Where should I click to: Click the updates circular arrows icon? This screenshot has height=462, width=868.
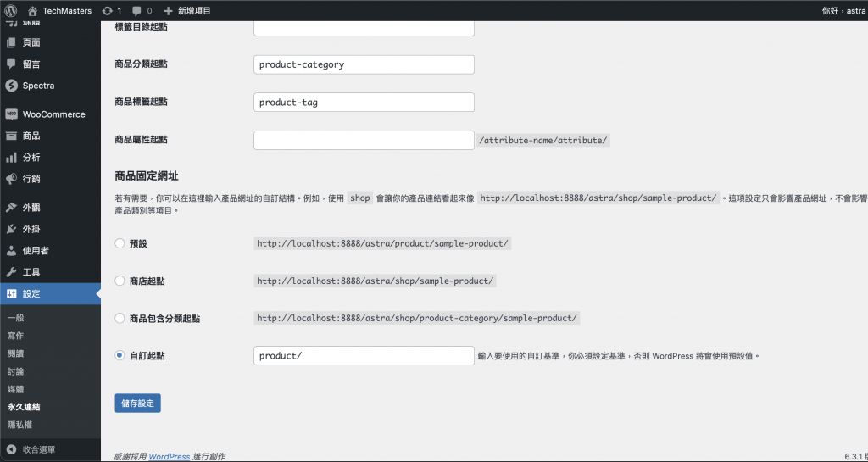[108, 10]
